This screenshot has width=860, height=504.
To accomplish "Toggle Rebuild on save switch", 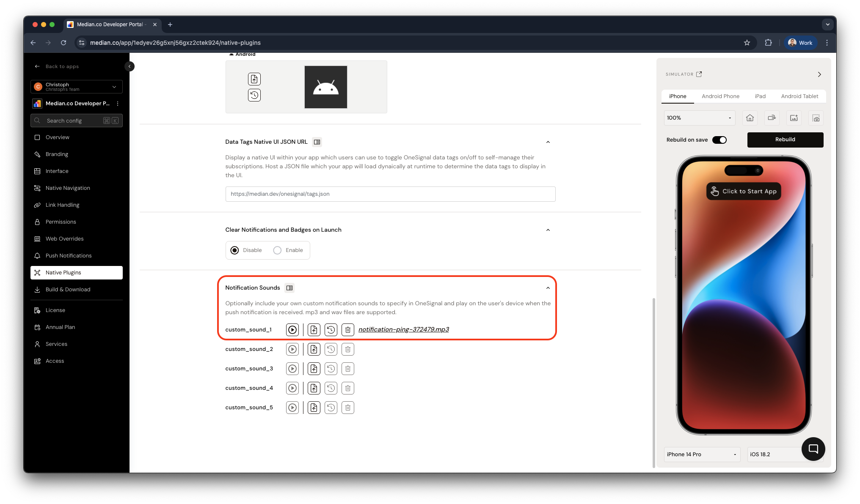I will (x=719, y=140).
